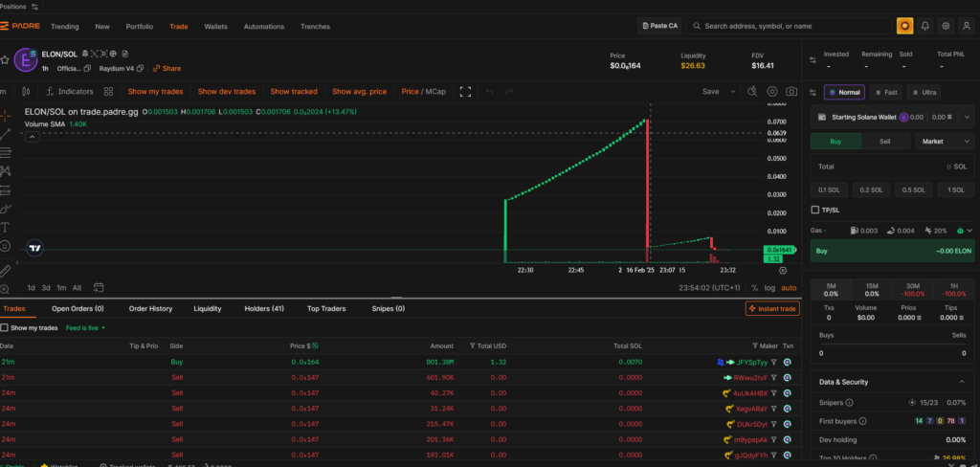Toggle Show my trades on chart
This screenshot has height=467, width=980.
pyautogui.click(x=155, y=91)
